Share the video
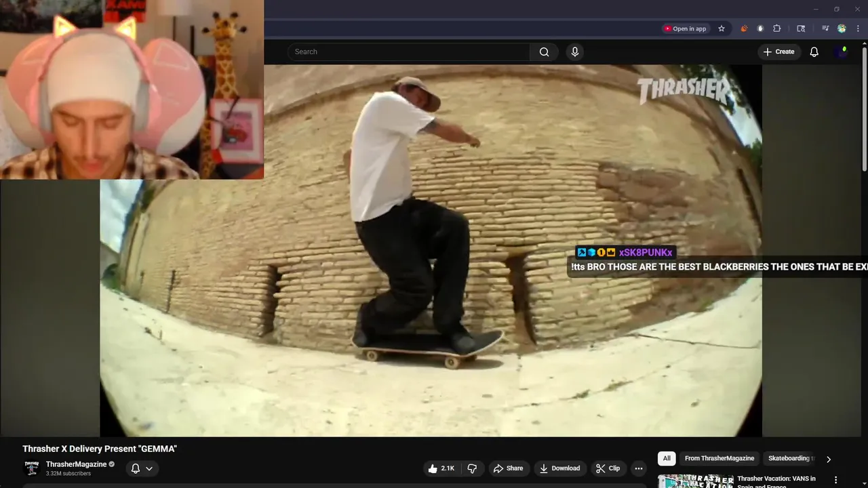868x488 pixels. (x=508, y=468)
